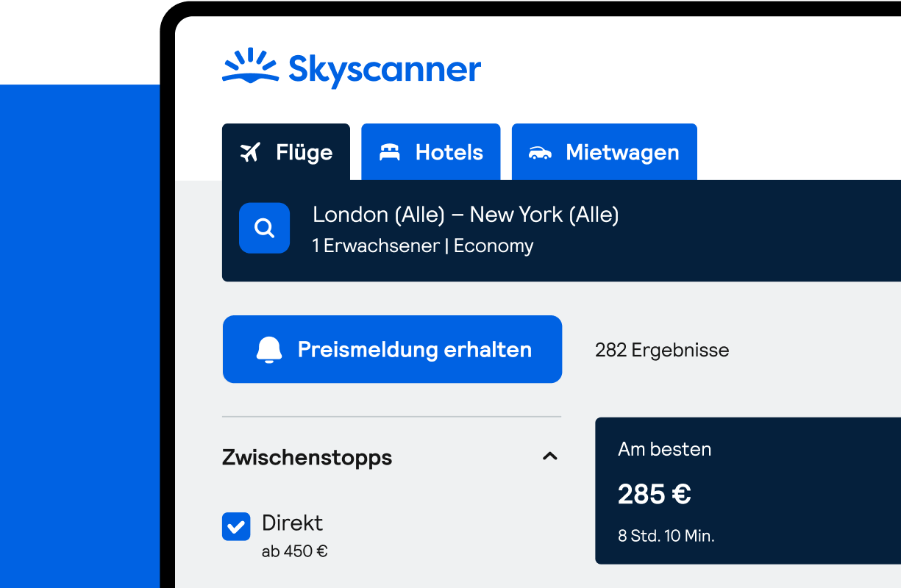Image resolution: width=901 pixels, height=588 pixels.
Task: Click the Direkt filter label text
Action: [292, 523]
